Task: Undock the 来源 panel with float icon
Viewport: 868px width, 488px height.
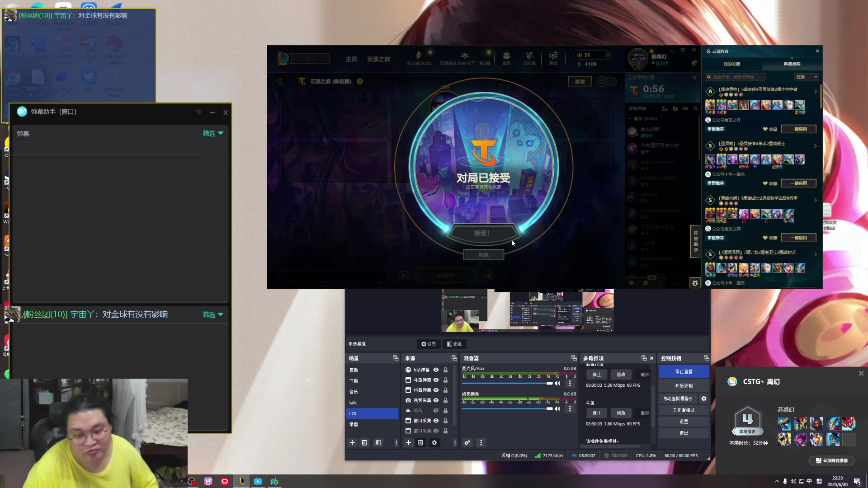Action: click(454, 358)
